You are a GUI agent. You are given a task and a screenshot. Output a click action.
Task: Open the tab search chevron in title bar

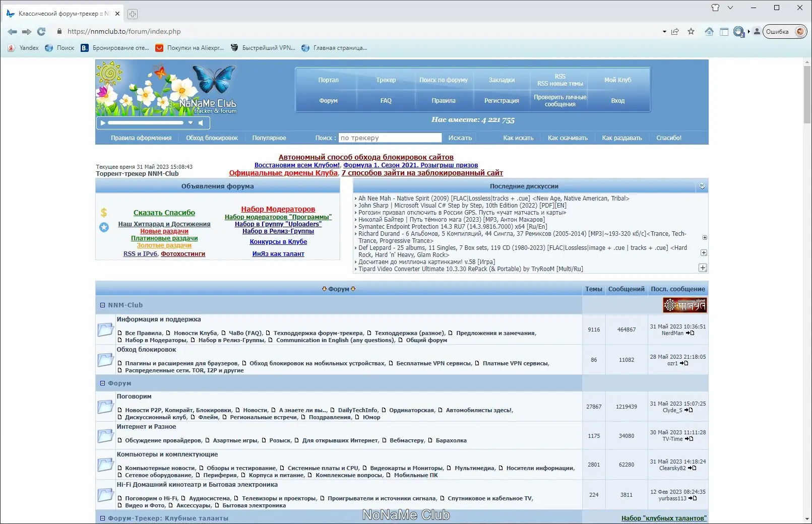pyautogui.click(x=730, y=8)
